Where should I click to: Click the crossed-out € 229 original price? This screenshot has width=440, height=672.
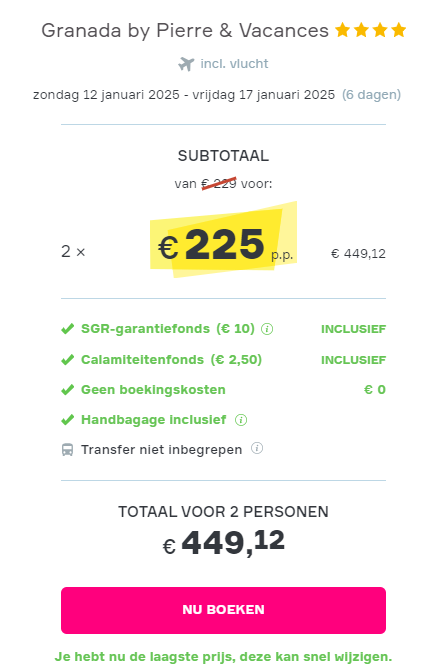coord(219,184)
